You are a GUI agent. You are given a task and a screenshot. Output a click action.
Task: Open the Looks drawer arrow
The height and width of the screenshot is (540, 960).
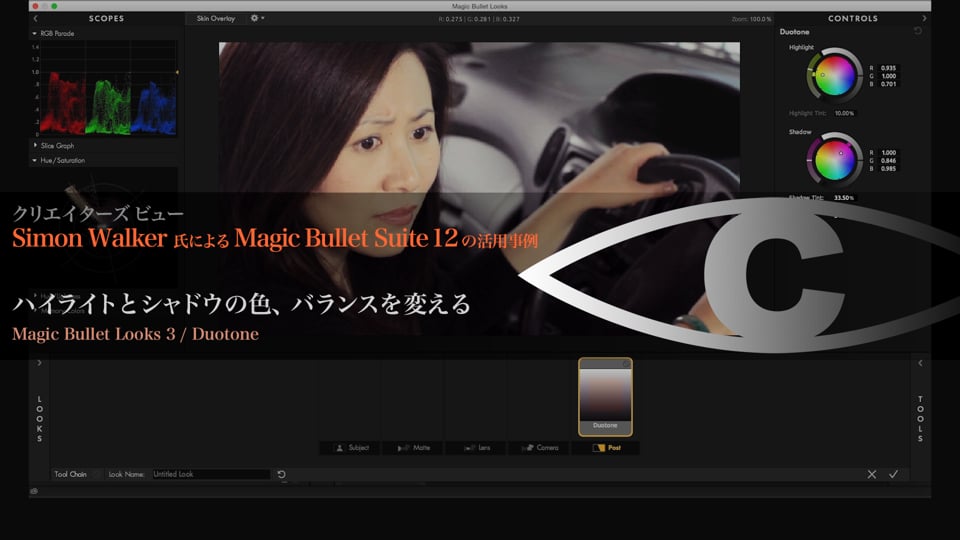39,363
